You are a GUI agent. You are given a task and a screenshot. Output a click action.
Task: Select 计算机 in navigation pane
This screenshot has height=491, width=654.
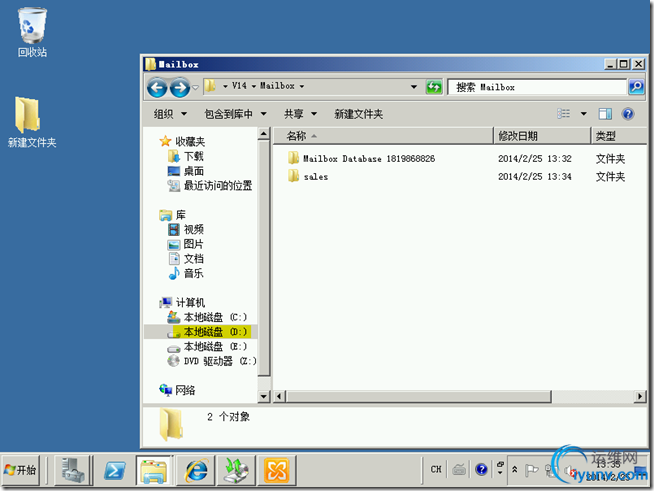[182, 302]
